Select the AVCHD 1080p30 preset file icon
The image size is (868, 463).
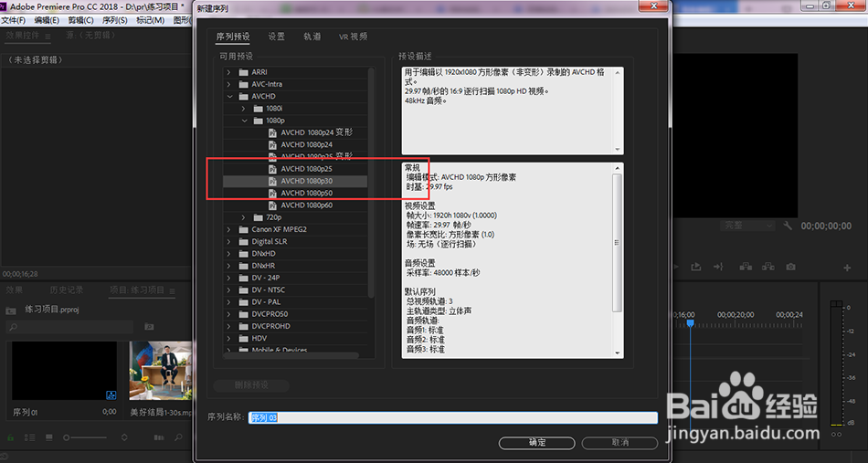[272, 181]
